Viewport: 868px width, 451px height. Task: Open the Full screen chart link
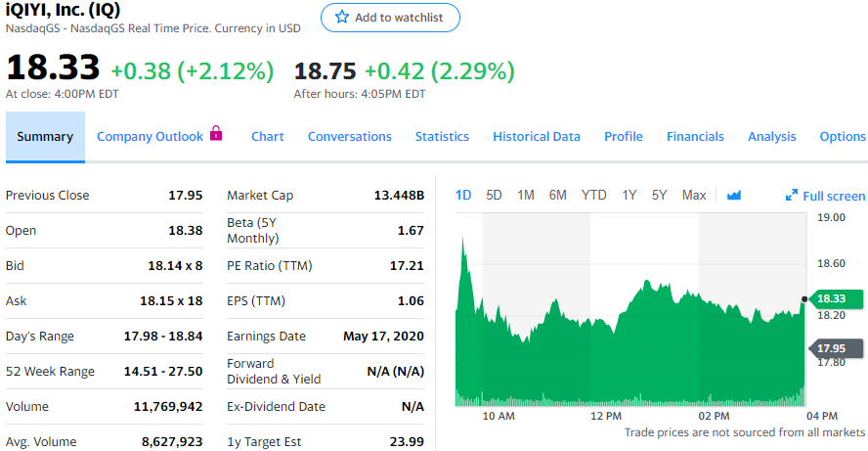click(x=833, y=196)
